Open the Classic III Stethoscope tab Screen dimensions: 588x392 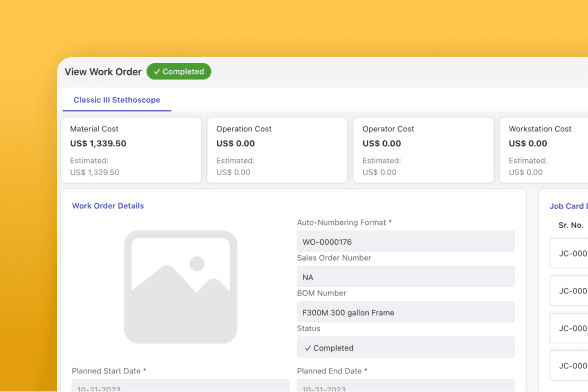point(117,100)
